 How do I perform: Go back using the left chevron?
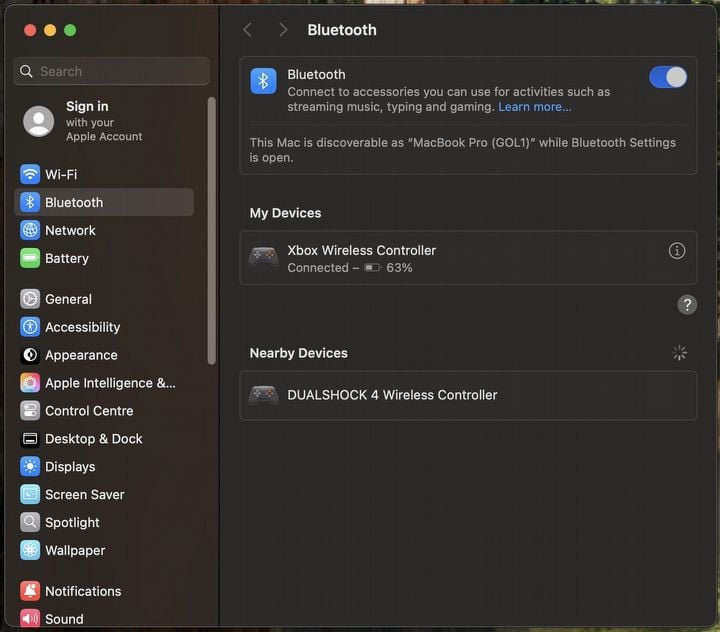[x=248, y=30]
